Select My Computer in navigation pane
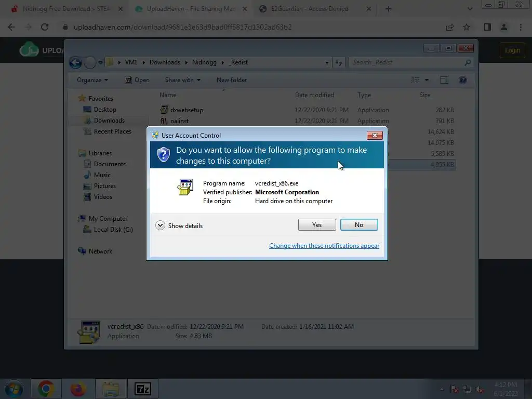Image resolution: width=532 pixels, height=399 pixels. [x=108, y=219]
